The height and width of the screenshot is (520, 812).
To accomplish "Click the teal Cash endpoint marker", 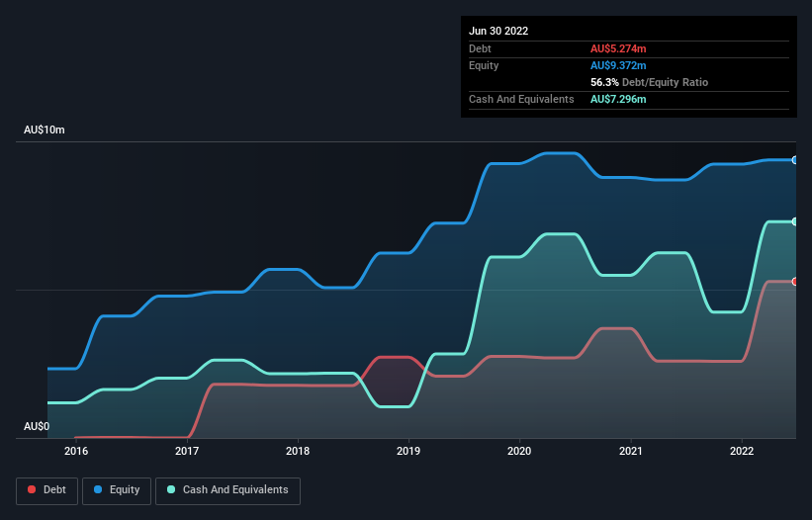I will [x=795, y=222].
